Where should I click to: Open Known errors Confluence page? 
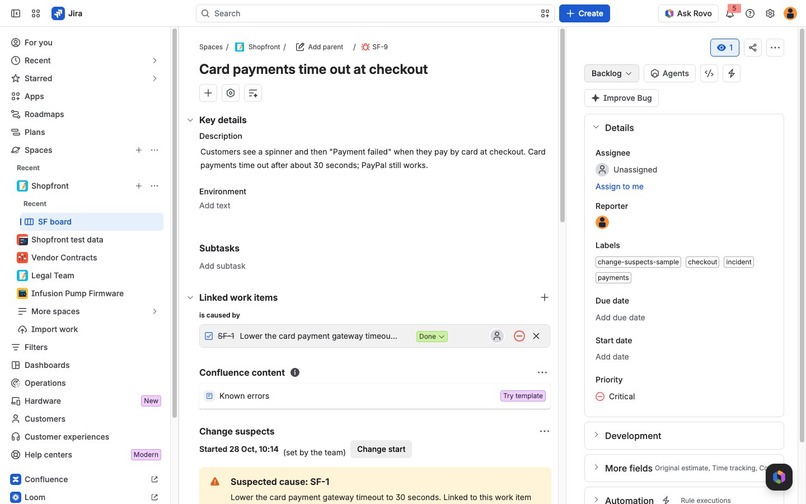(244, 396)
